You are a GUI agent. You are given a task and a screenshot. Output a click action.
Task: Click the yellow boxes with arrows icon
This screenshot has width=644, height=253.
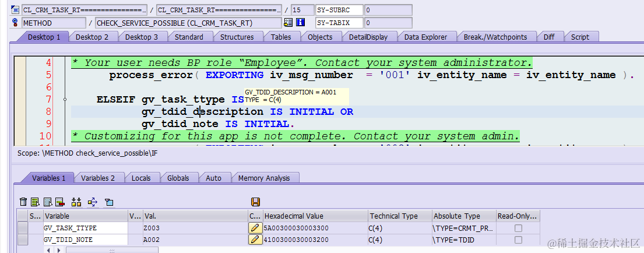pos(76,202)
